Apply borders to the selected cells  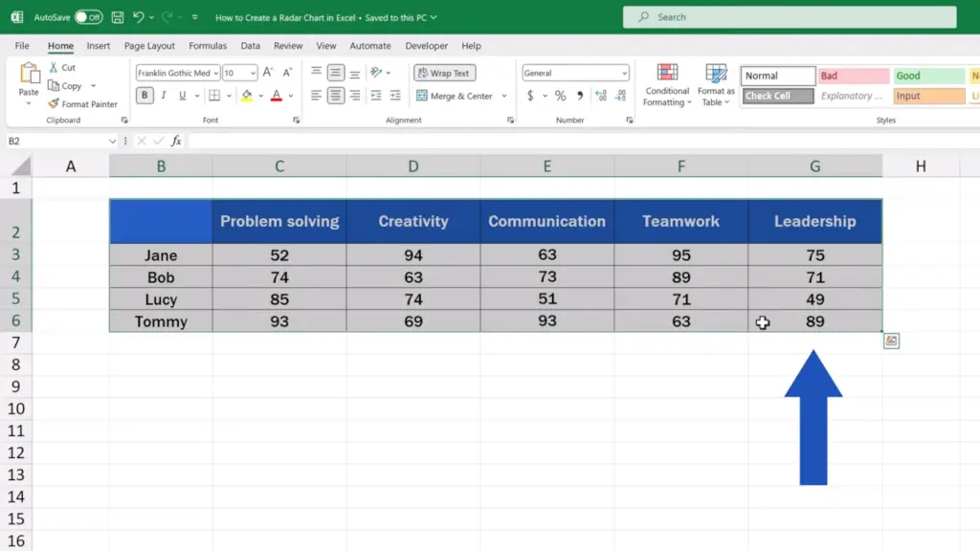coord(214,96)
